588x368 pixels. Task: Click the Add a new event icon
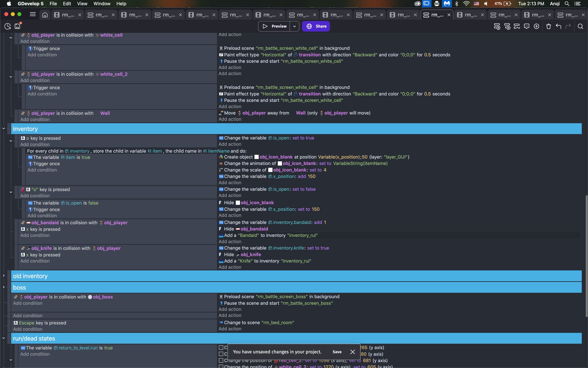coord(497,26)
